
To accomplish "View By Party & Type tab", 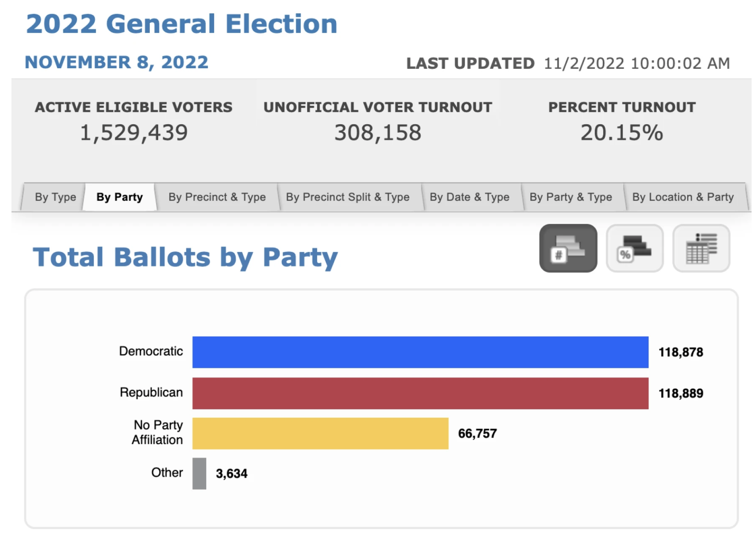I will click(571, 197).
